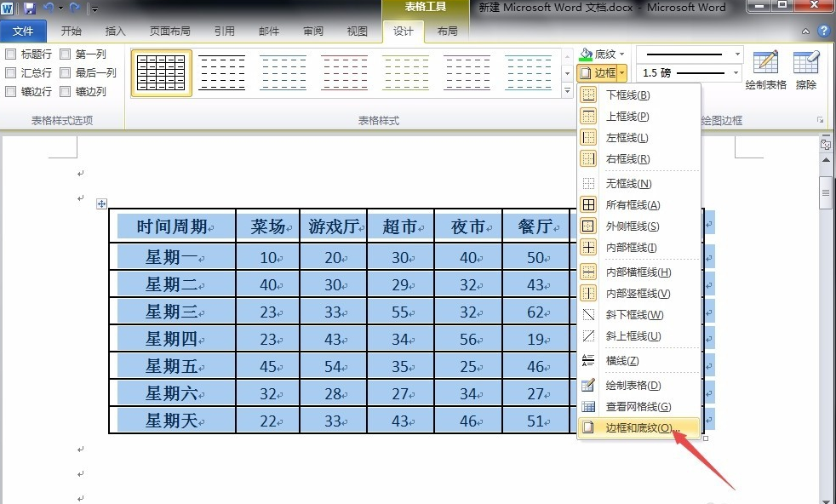
Task: Select the Draw Table pencil tool
Action: [x=765, y=70]
